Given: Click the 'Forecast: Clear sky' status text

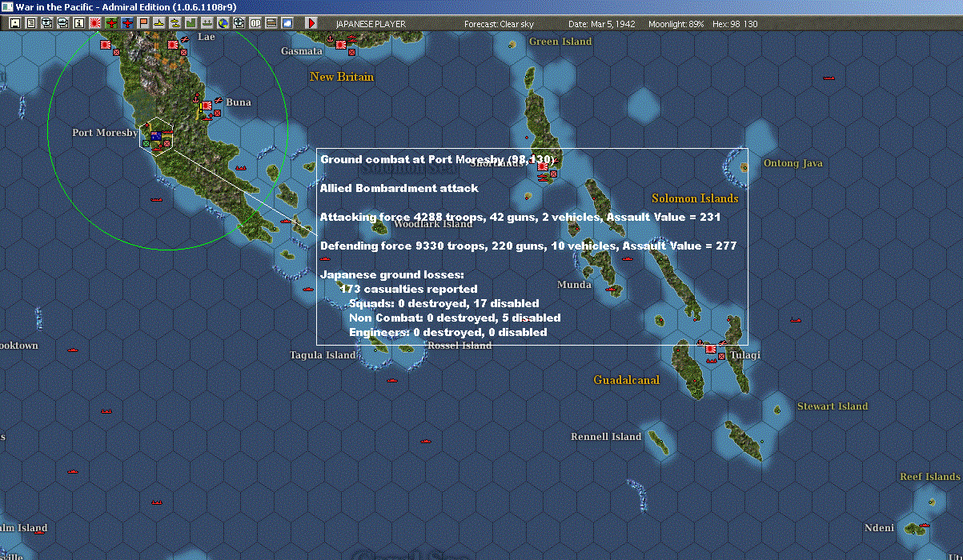Looking at the screenshot, I should click(x=499, y=24).
